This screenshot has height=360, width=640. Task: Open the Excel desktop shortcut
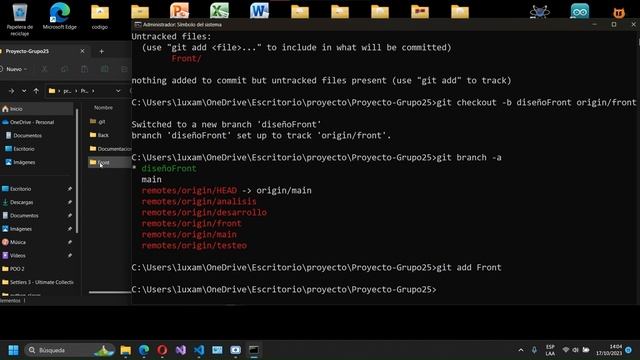pos(219,11)
